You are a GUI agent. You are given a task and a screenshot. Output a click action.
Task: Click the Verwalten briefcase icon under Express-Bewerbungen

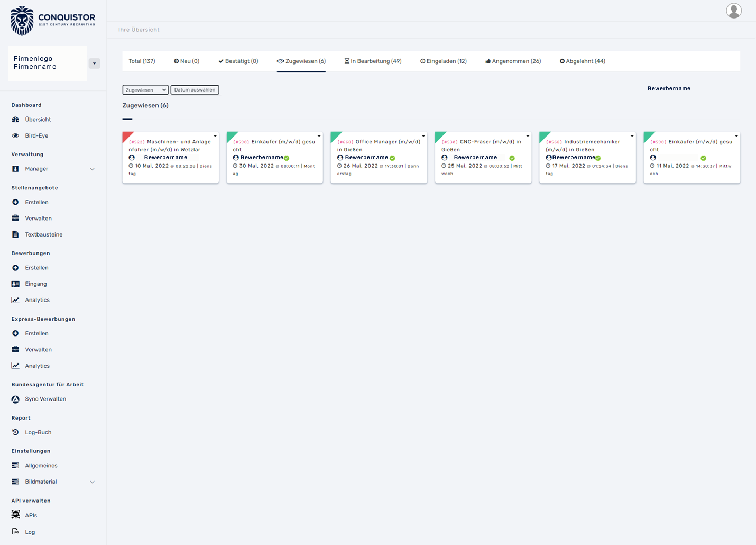pos(15,350)
